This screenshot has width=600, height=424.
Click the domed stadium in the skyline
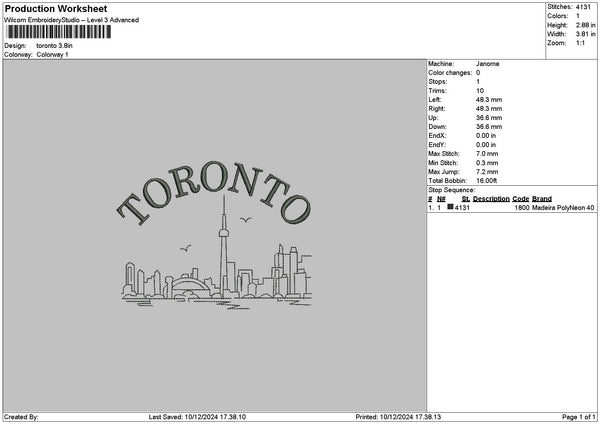[191, 288]
